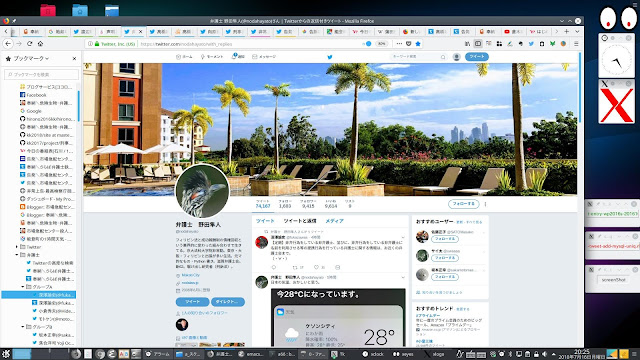
Task: Open a new browser tab
Action: pyautogui.click(x=567, y=31)
